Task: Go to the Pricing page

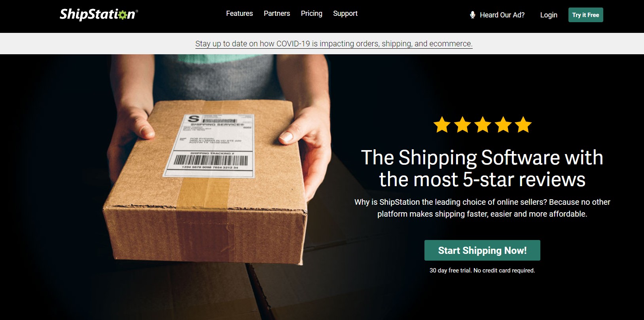Action: pyautogui.click(x=312, y=13)
